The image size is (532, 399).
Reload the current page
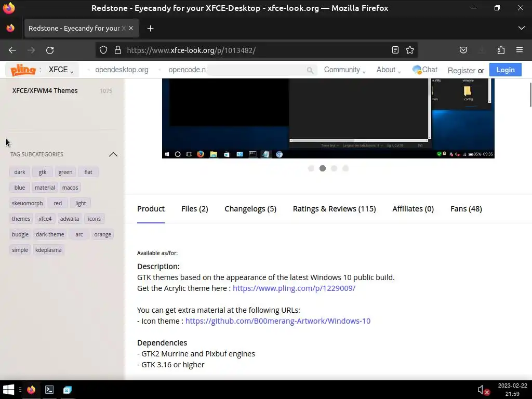click(50, 50)
